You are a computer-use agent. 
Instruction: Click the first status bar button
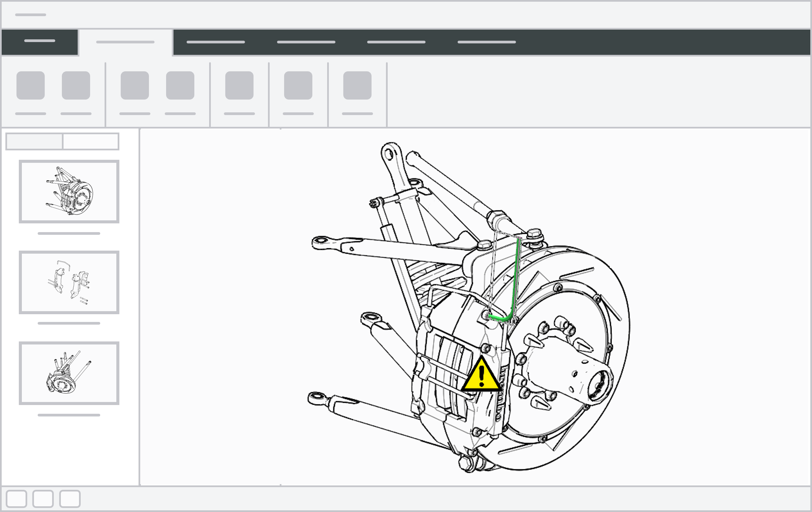16,499
